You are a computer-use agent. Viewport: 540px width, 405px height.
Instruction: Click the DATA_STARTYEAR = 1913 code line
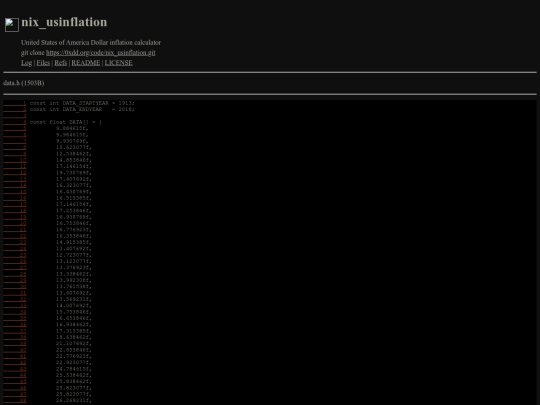tap(82, 103)
